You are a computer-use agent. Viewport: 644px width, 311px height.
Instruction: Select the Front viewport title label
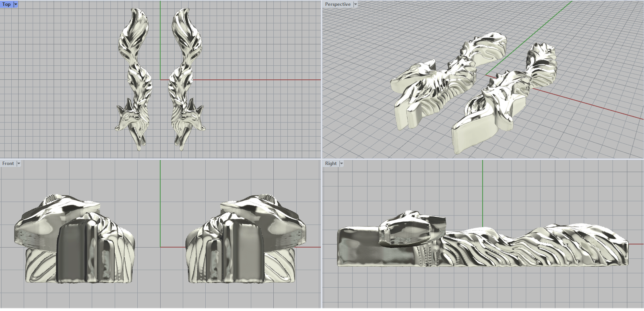tap(8, 163)
